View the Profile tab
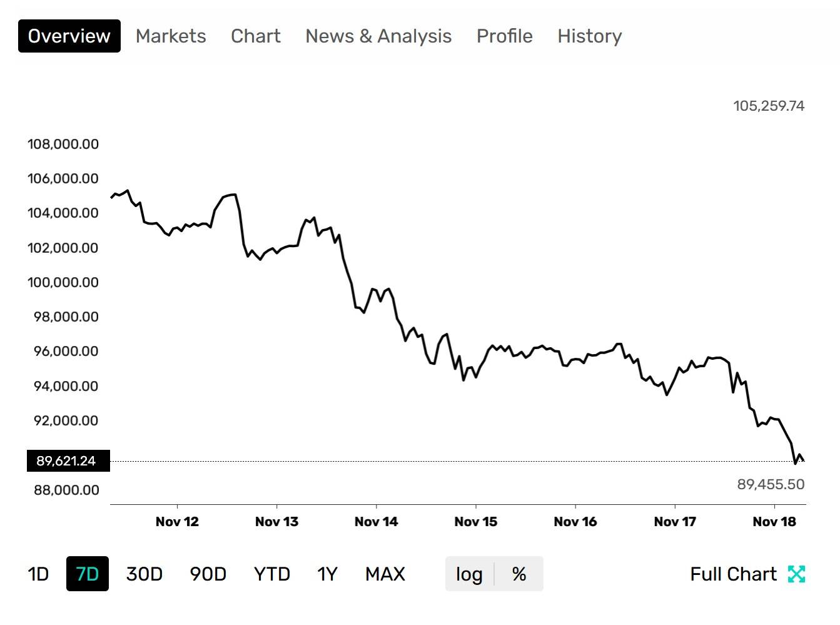Viewport: 840px width, 625px height. pyautogui.click(x=505, y=36)
